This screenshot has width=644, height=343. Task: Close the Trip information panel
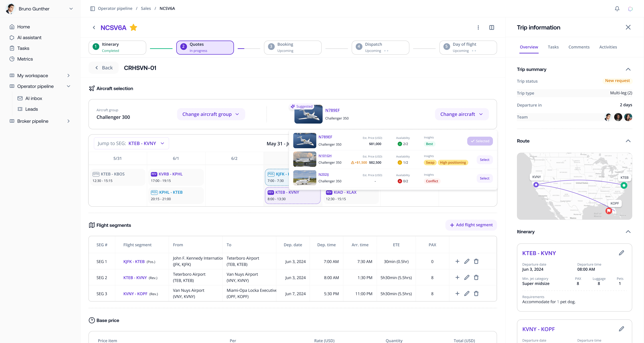628,27
